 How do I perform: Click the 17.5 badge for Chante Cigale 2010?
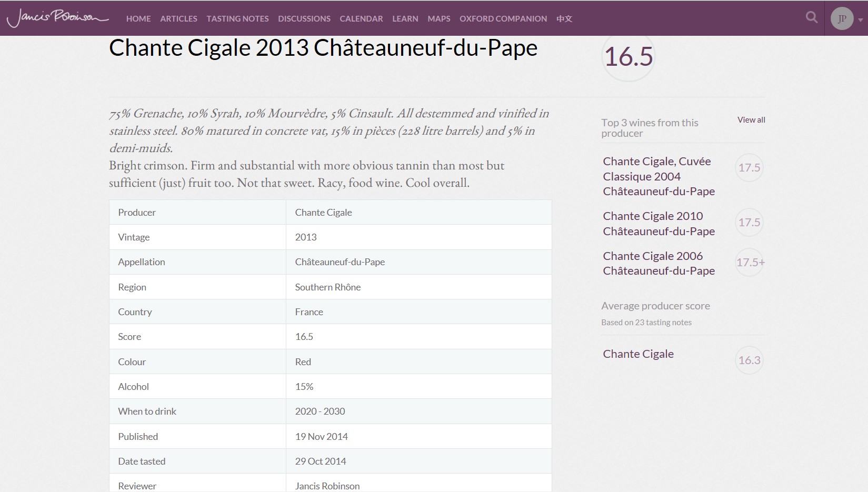[749, 222]
